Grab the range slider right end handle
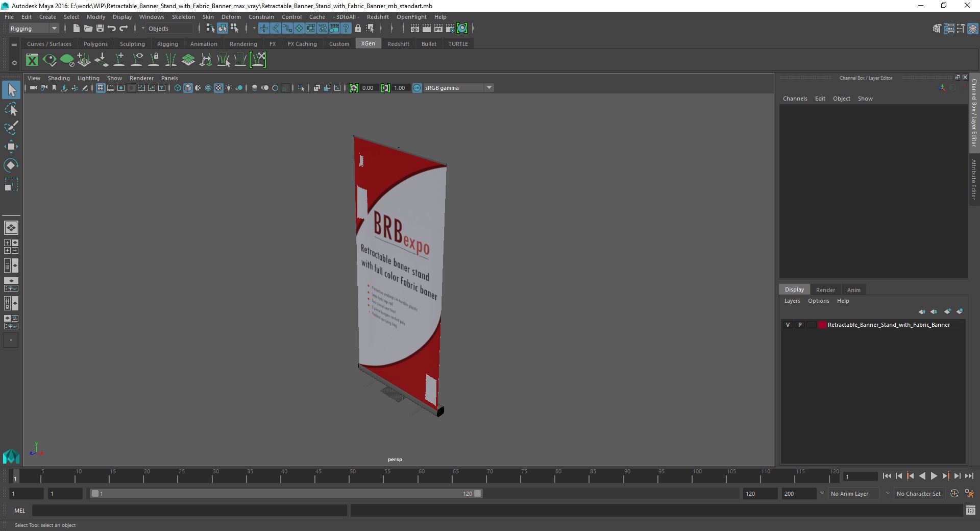 477,494
